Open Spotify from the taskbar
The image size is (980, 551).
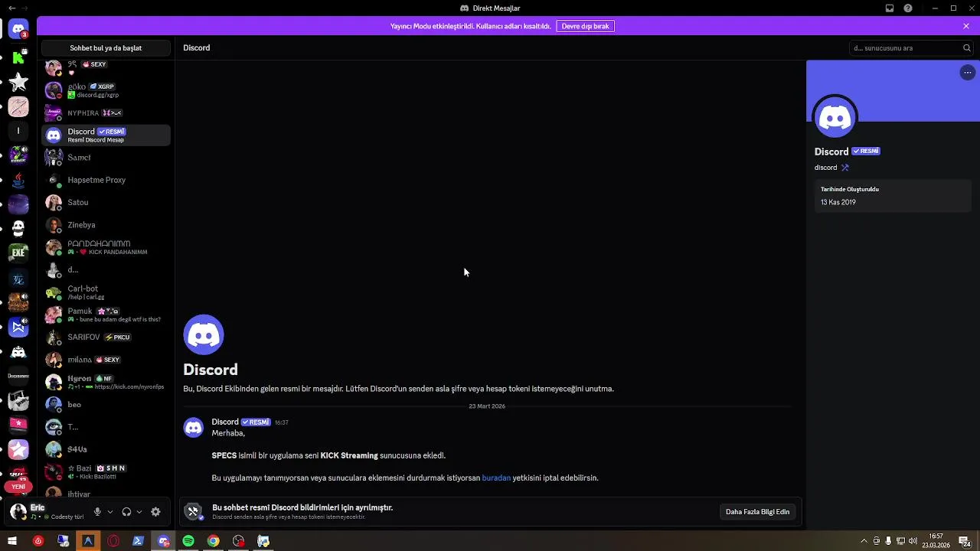pyautogui.click(x=188, y=541)
